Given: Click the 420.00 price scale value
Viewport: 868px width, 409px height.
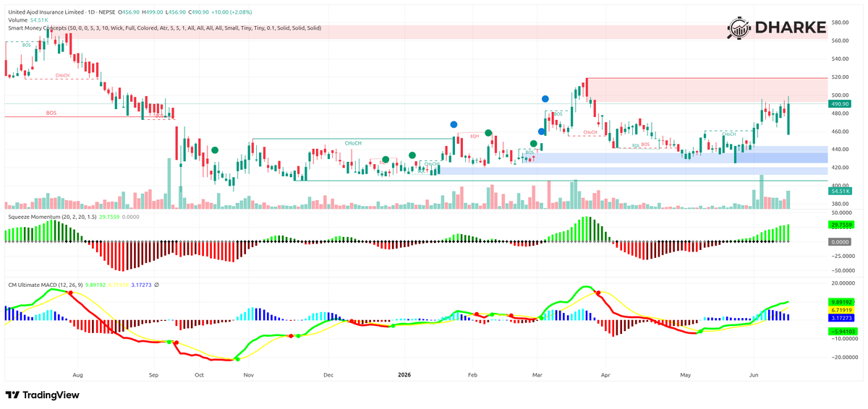Looking at the screenshot, I should tap(840, 168).
